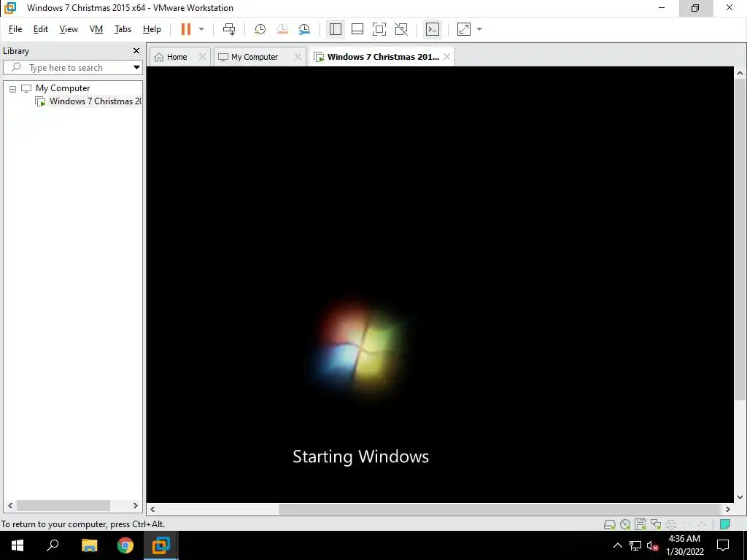Screen dimensions: 747x560
Task: Open taskbar search
Action: pyautogui.click(x=53, y=545)
